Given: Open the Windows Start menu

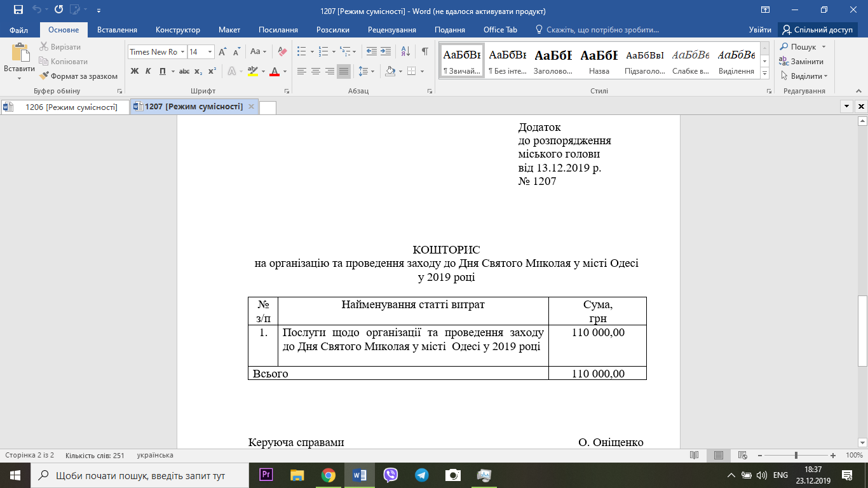Looking at the screenshot, I should point(15,475).
